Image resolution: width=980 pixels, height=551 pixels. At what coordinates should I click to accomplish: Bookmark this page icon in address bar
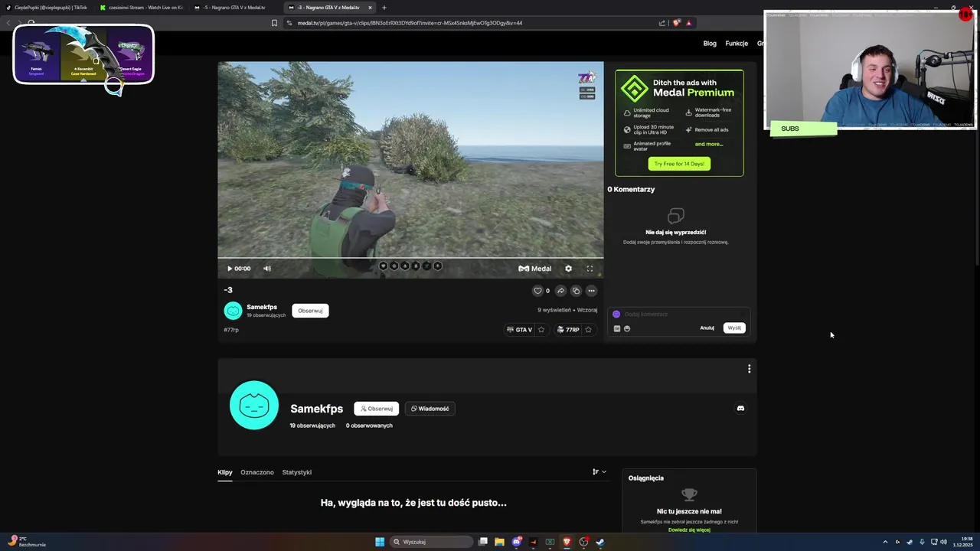coord(274,23)
